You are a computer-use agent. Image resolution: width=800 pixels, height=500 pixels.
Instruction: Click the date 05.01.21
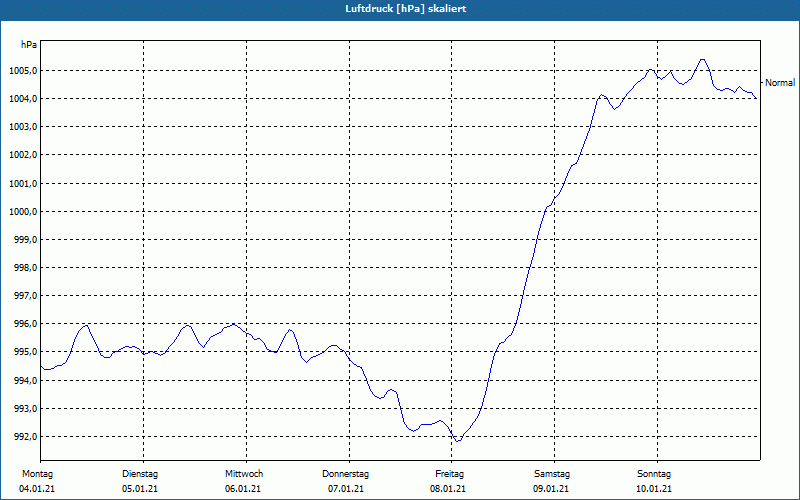tap(140, 489)
